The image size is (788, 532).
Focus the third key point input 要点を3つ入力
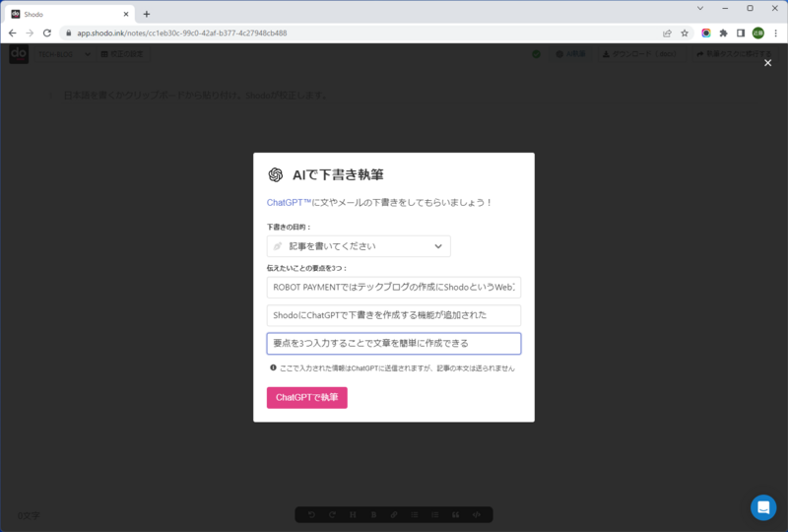pos(393,344)
